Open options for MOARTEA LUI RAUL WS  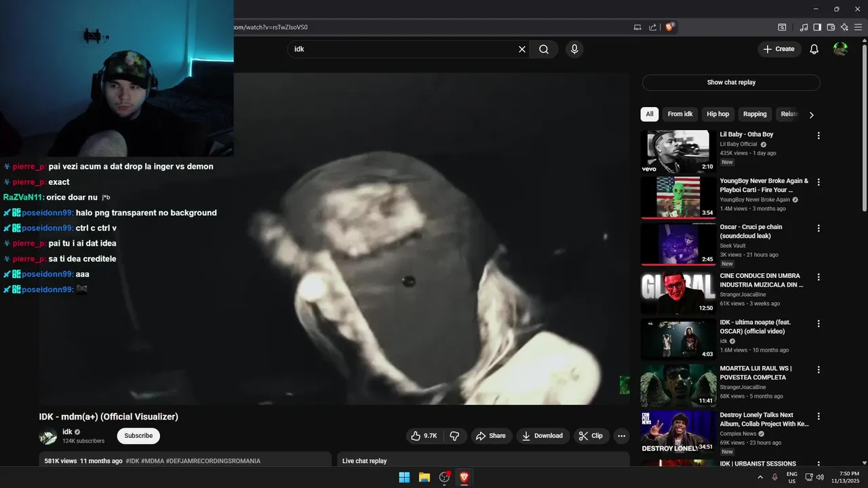click(x=818, y=370)
